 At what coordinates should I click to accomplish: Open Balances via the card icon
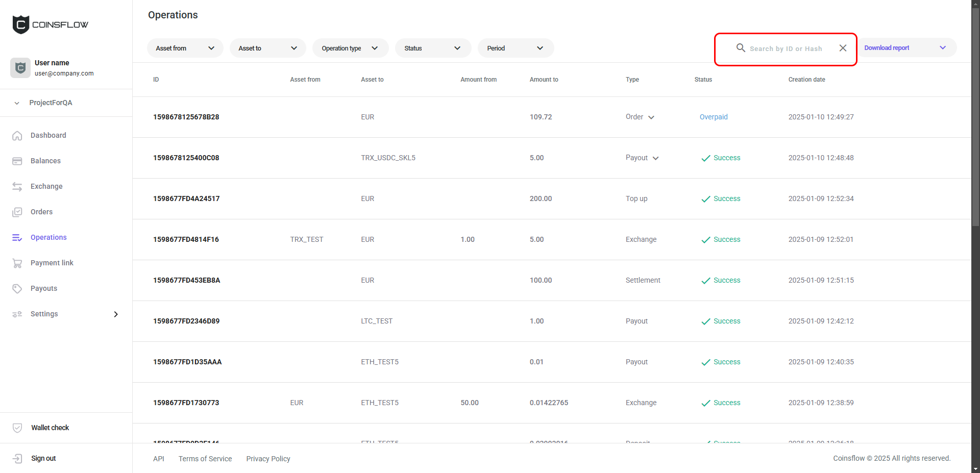[17, 161]
